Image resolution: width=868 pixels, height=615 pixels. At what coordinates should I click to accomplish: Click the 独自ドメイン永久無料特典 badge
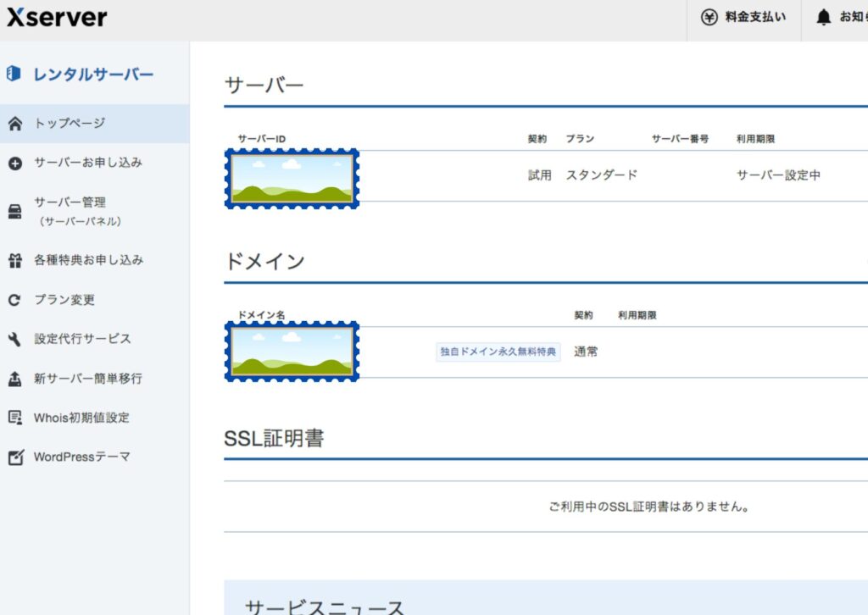point(498,352)
